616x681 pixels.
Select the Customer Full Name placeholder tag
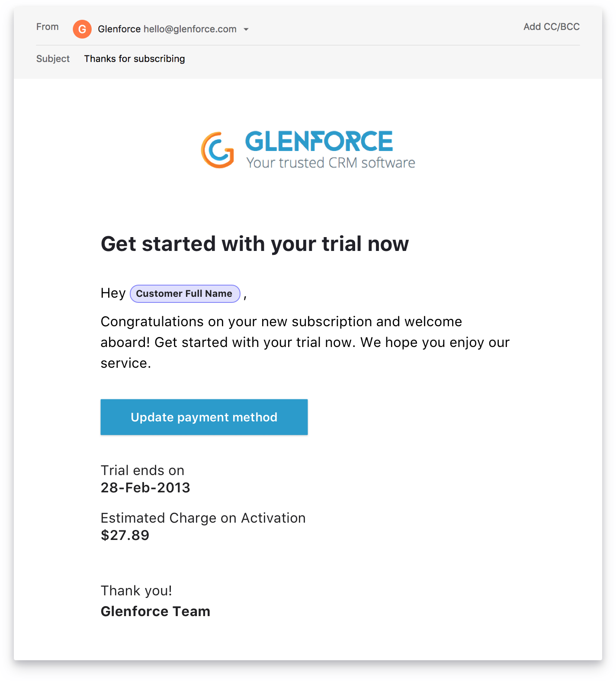185,294
